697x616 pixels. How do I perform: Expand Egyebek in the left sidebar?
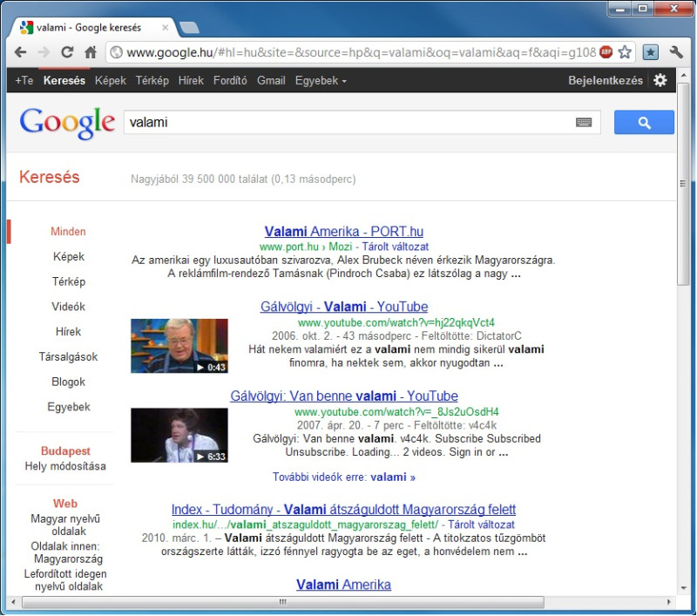(x=69, y=407)
